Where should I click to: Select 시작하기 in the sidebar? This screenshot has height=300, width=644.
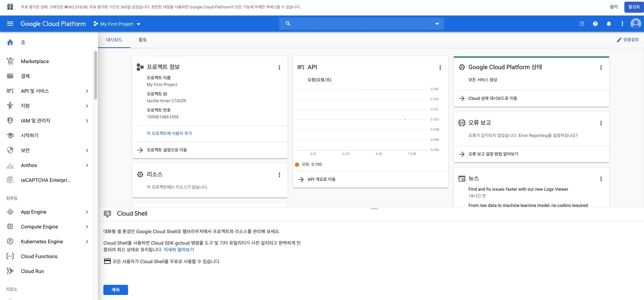pyautogui.click(x=30, y=135)
